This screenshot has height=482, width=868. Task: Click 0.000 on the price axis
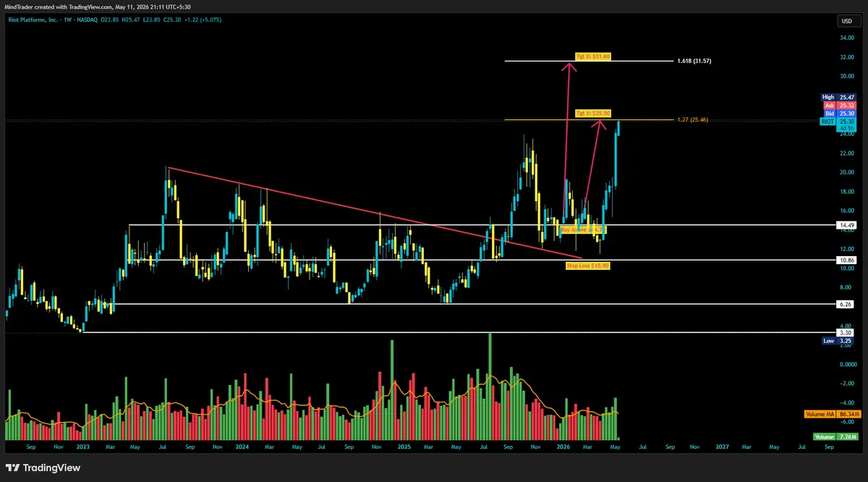[x=847, y=364]
